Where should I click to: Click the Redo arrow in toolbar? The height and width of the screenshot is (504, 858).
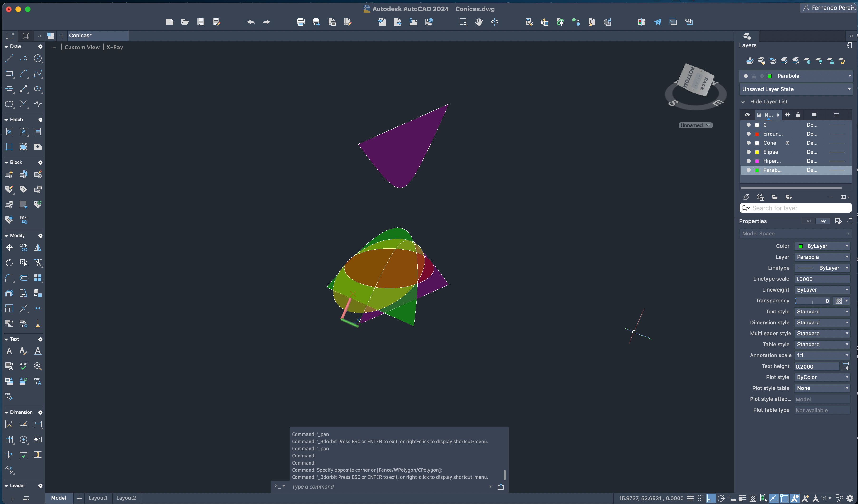point(266,22)
